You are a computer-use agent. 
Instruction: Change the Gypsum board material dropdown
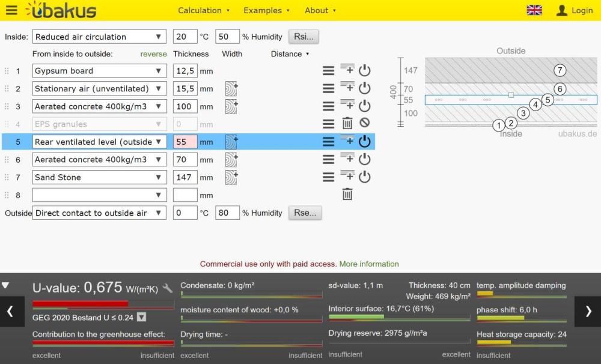pos(99,71)
